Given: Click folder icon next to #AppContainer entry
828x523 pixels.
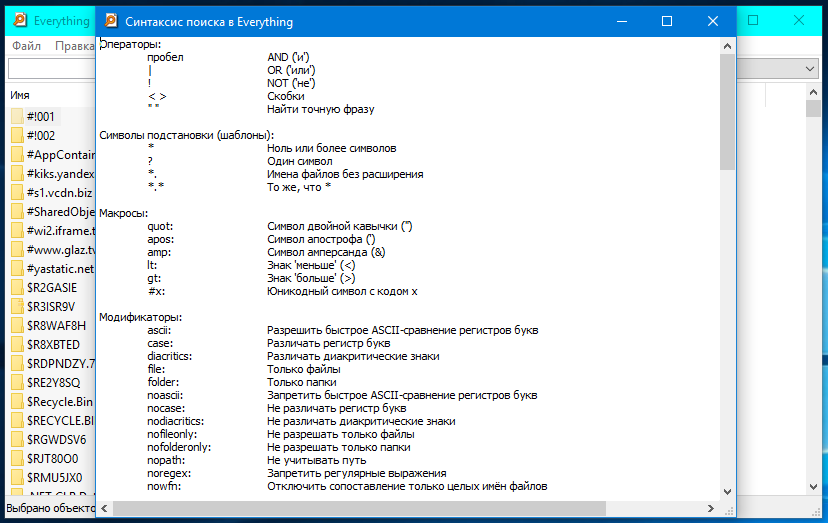Looking at the screenshot, I should pos(17,154).
